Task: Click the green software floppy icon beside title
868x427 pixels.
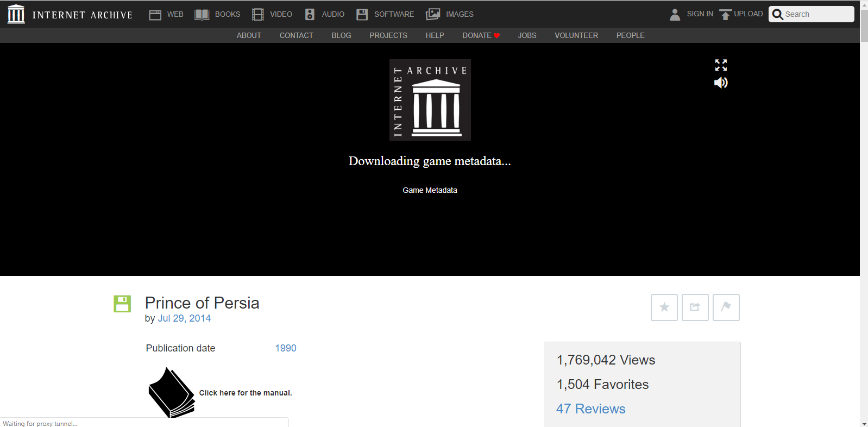Action: pos(122,304)
